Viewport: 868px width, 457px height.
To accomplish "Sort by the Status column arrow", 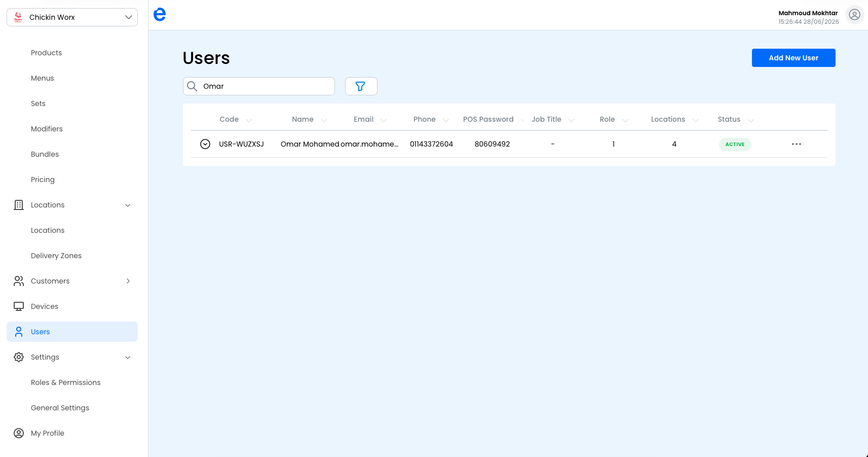I will coord(751,120).
